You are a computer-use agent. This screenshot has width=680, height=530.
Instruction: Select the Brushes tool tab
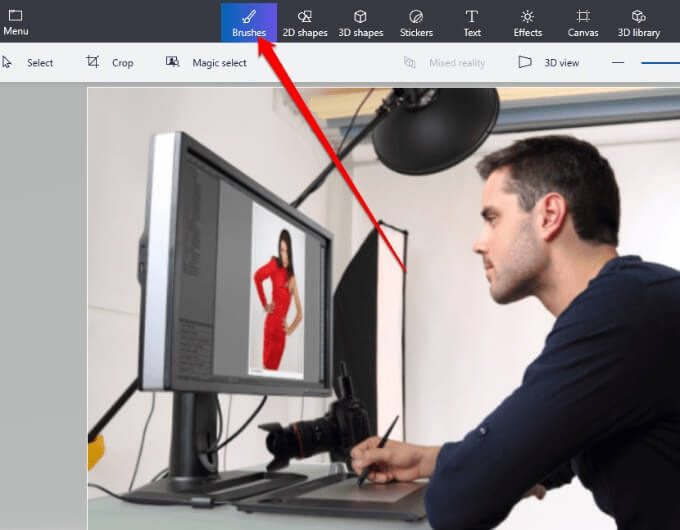point(249,23)
